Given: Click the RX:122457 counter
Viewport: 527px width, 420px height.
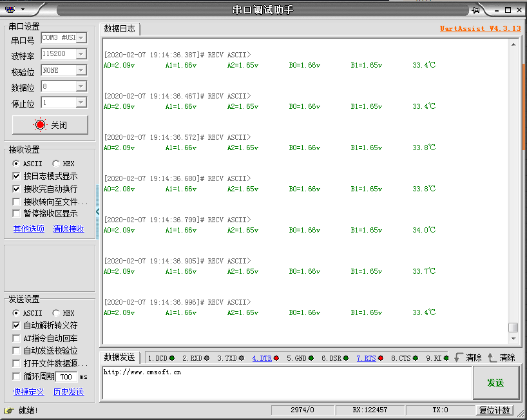Looking at the screenshot, I should [370, 410].
